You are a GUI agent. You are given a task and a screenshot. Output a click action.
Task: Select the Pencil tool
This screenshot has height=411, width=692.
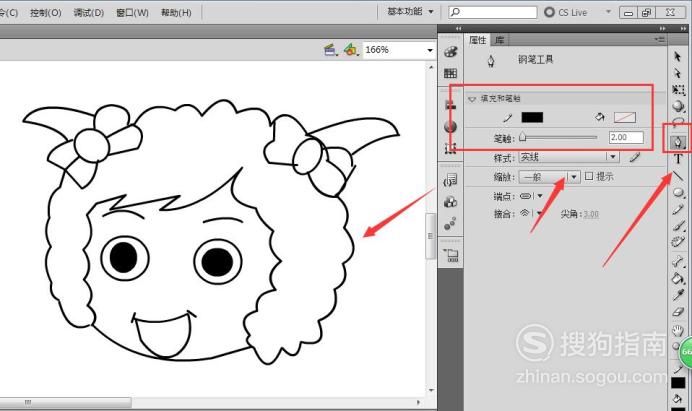click(678, 209)
